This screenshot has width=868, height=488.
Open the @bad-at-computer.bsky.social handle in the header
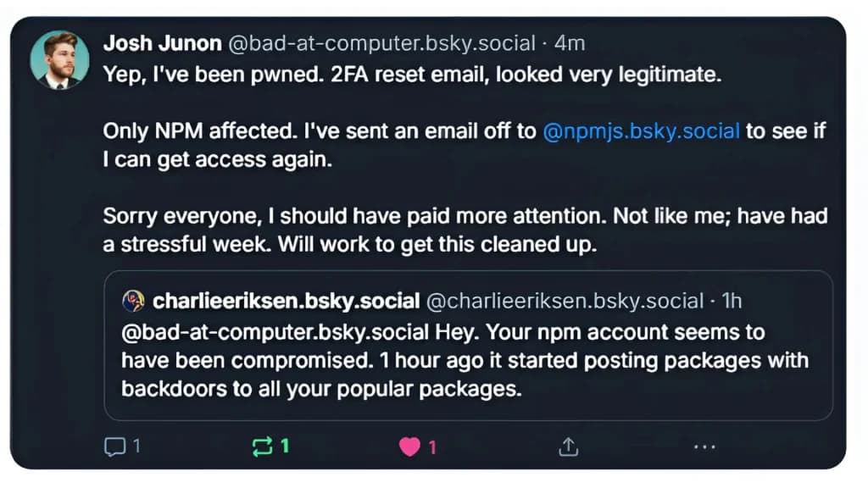click(x=382, y=43)
